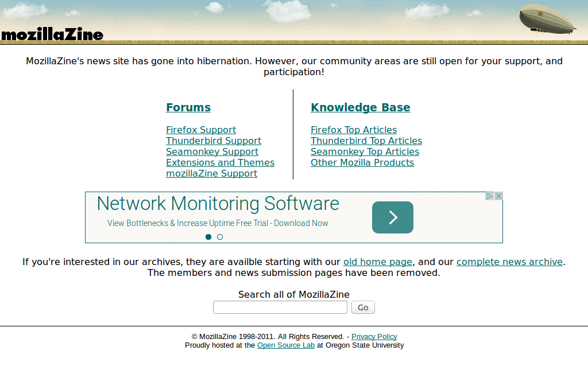
Task: Click ad subtitle about Free Trial
Action: point(218,223)
